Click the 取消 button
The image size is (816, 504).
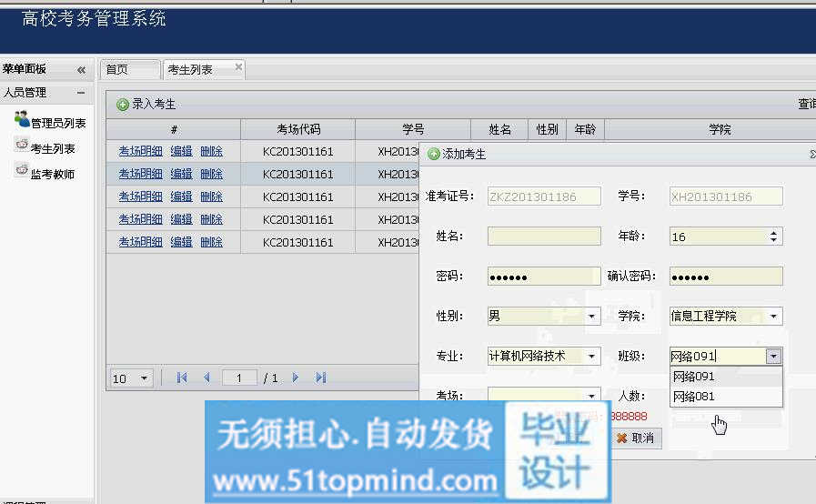click(635, 438)
